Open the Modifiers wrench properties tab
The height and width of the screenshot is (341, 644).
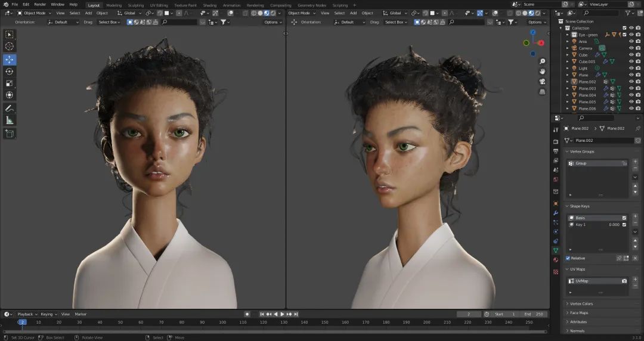(x=556, y=213)
